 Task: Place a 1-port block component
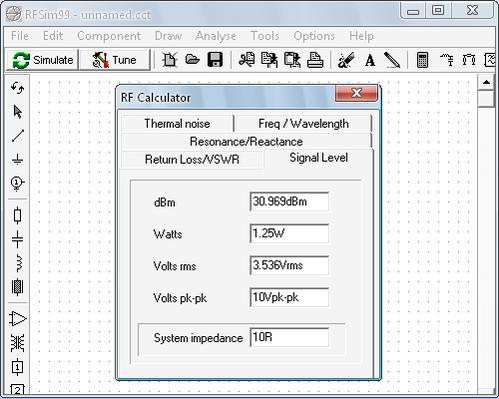click(17, 367)
